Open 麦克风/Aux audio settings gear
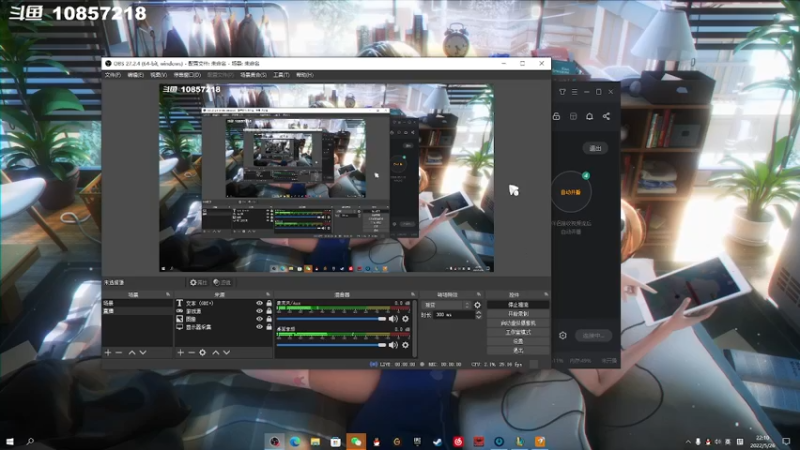Screen dimensions: 800x450 [405, 319]
